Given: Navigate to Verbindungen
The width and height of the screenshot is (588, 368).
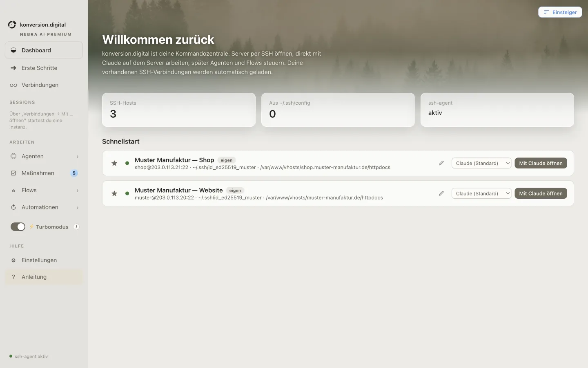Looking at the screenshot, I should pos(44,85).
